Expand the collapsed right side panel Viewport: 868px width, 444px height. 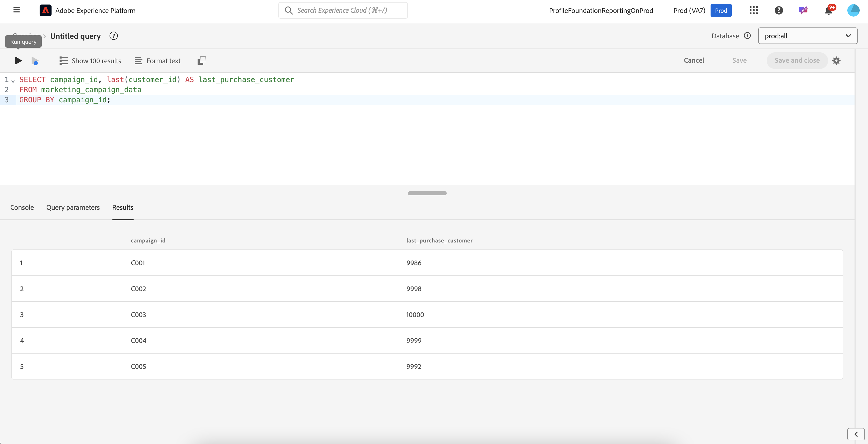click(x=856, y=434)
